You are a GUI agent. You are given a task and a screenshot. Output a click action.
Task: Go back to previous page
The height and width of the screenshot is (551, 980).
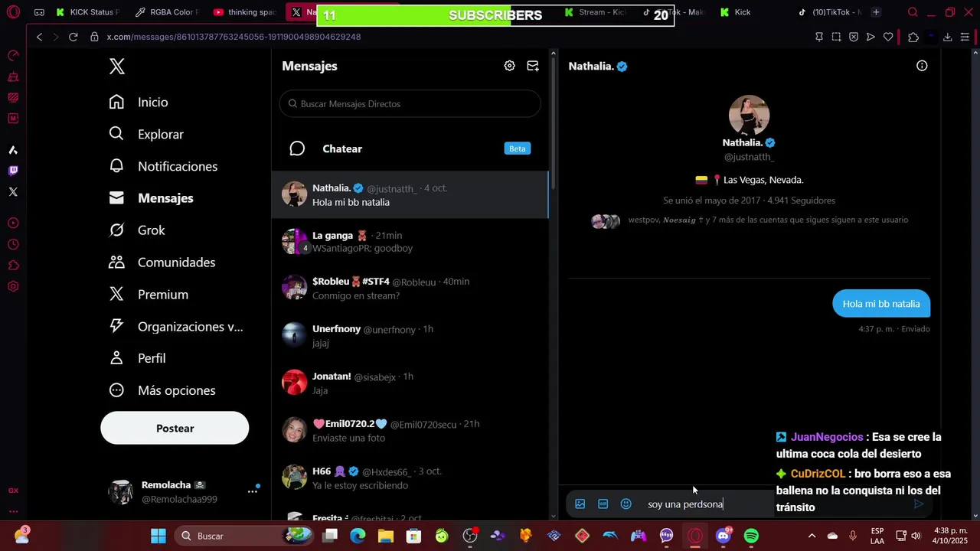pos(39,37)
